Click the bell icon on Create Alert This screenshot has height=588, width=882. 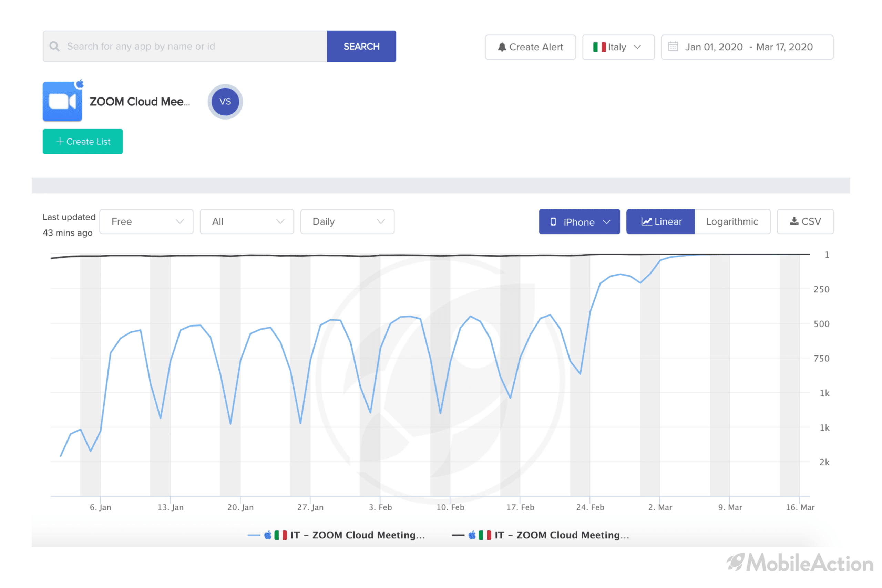(x=502, y=47)
